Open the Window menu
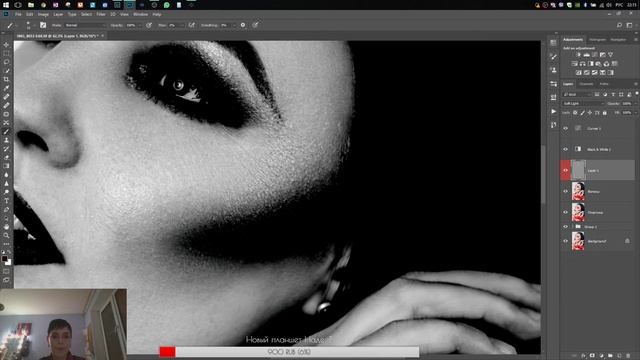The height and width of the screenshot is (360, 640). tap(140, 14)
